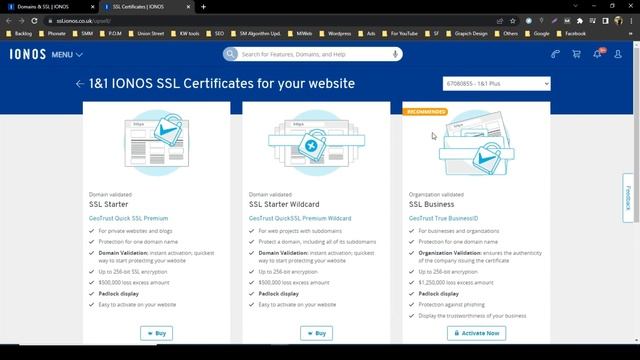
Task: Open the For YouTube bookmark folder
Action: coord(400,34)
